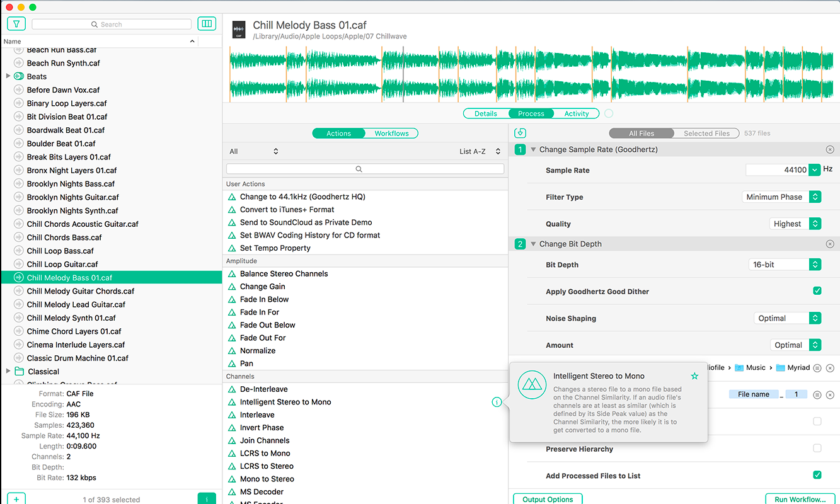The height and width of the screenshot is (504, 840).
Task: Switch to the Process tab
Action: (x=531, y=113)
